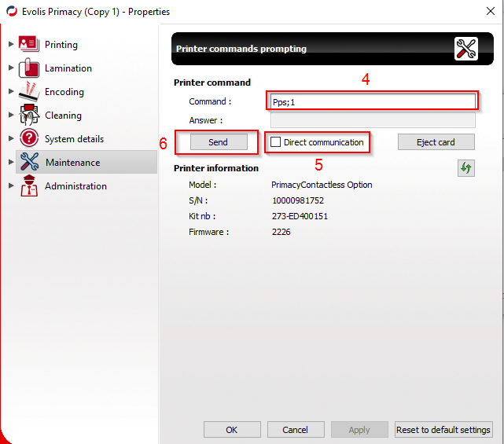The height and width of the screenshot is (444, 504).
Task: Enable the Direct communication checkbox
Action: [x=275, y=142]
